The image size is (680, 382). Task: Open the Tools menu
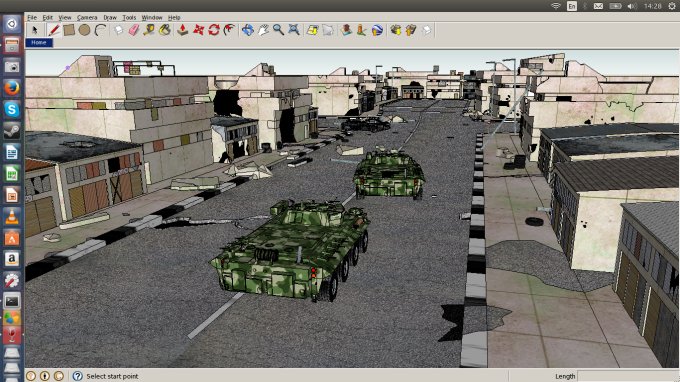tap(129, 18)
